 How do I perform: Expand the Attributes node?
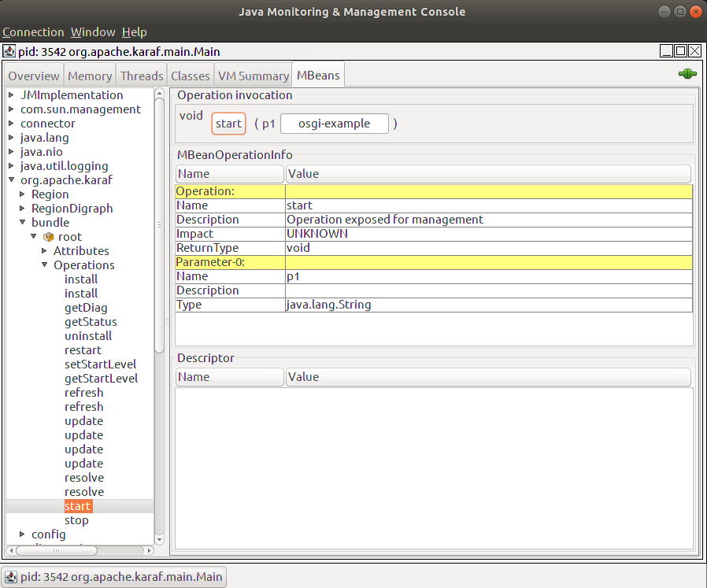(44, 250)
